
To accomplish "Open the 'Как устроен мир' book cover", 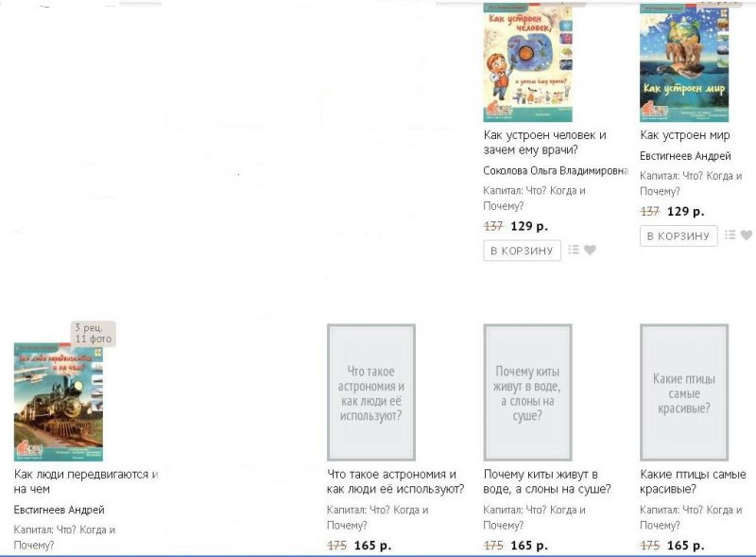I will 684,62.
